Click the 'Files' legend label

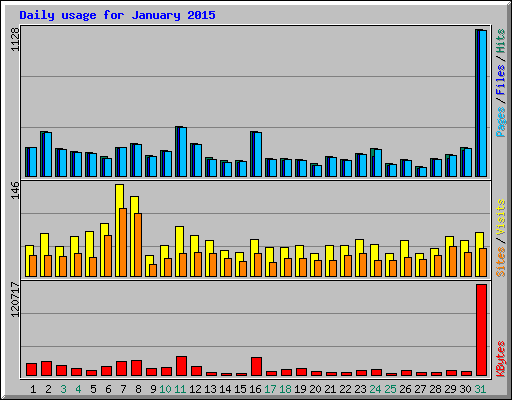pyautogui.click(x=501, y=80)
